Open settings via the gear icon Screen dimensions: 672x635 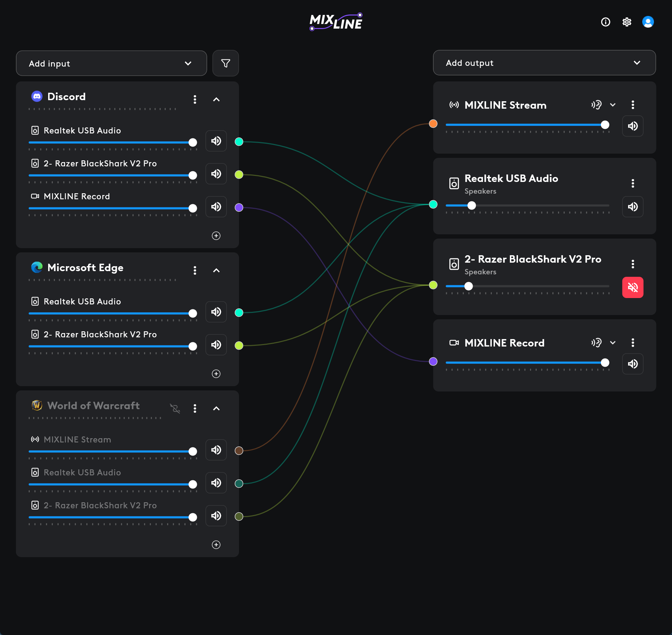click(627, 22)
